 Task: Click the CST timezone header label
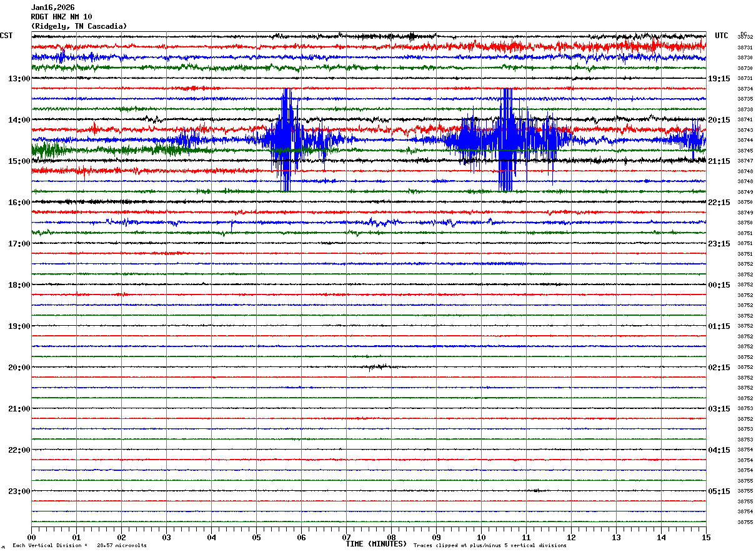coord(6,36)
